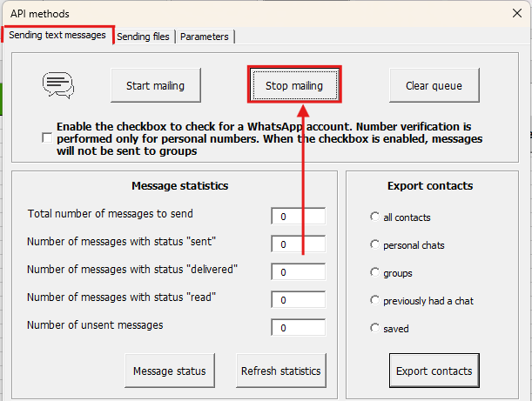Focus the "delivered" status count field
The width and height of the screenshot is (532, 401).
[x=298, y=271]
